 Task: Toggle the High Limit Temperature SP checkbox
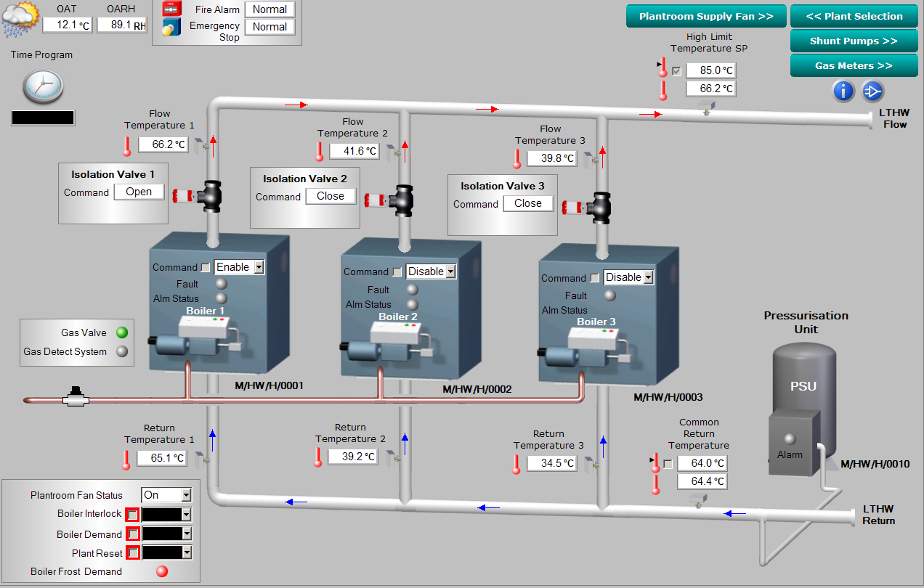(x=676, y=71)
